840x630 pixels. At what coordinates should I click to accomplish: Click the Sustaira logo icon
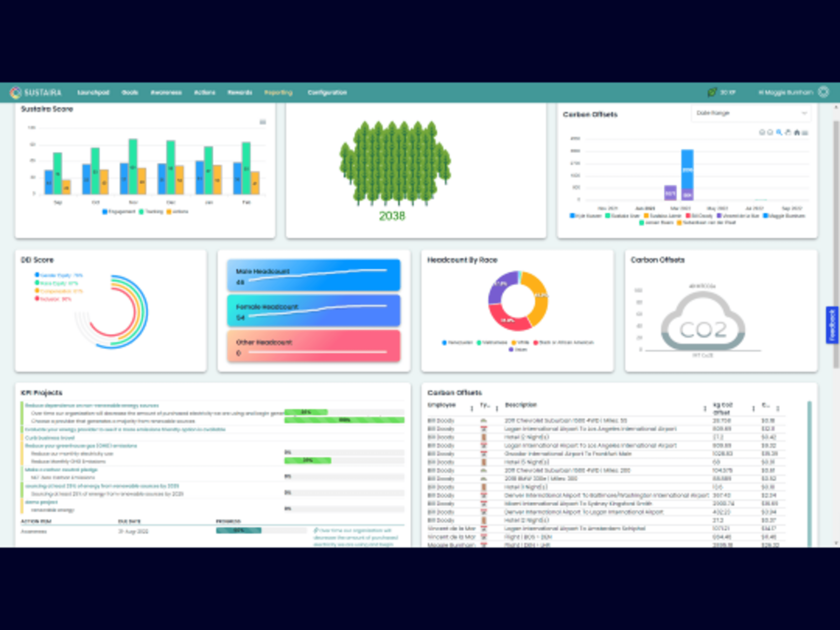click(16, 92)
